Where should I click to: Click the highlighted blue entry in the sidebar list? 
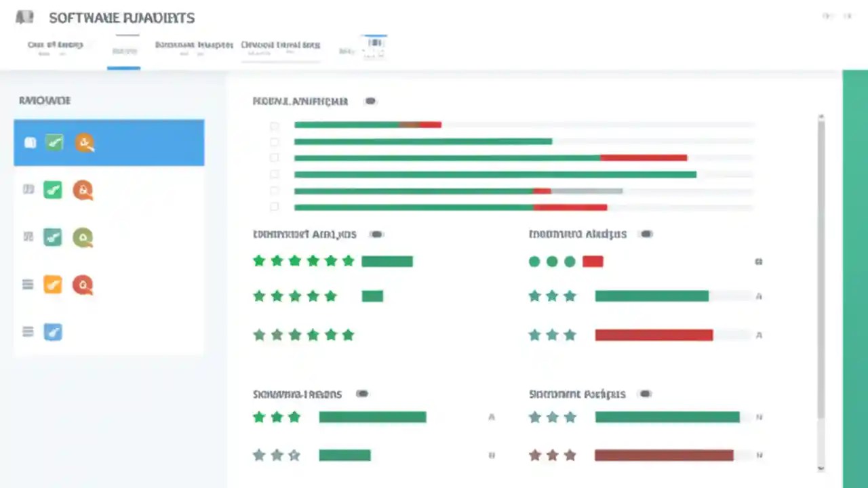point(108,142)
